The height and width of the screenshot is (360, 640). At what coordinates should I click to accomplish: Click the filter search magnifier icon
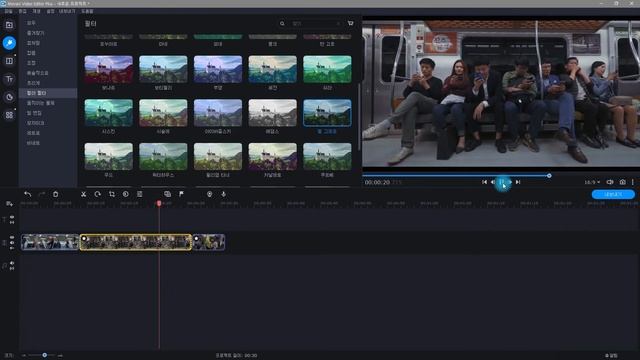click(x=282, y=24)
